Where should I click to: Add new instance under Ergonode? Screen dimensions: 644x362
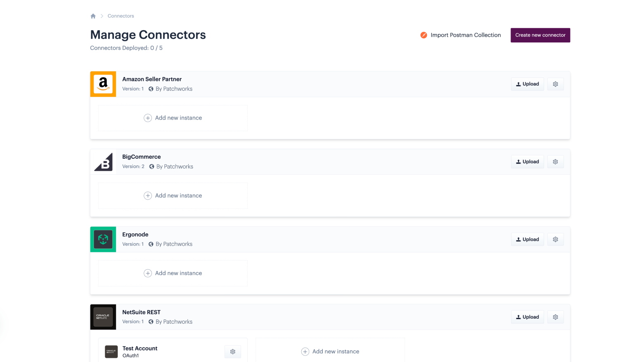click(x=173, y=273)
